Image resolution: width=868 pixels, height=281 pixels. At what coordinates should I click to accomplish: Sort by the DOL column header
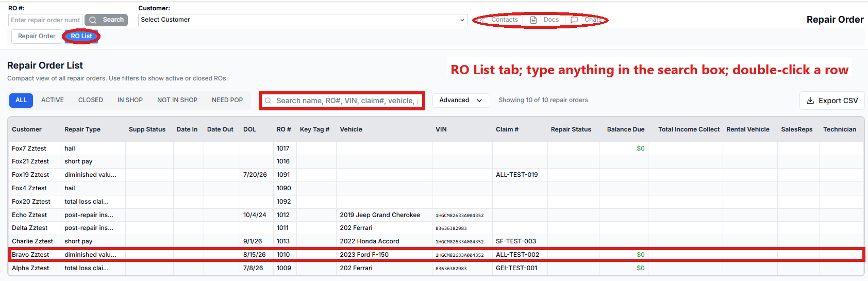tap(249, 129)
